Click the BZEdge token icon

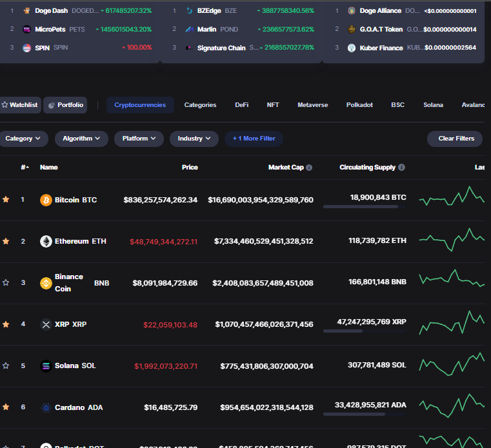pos(189,11)
